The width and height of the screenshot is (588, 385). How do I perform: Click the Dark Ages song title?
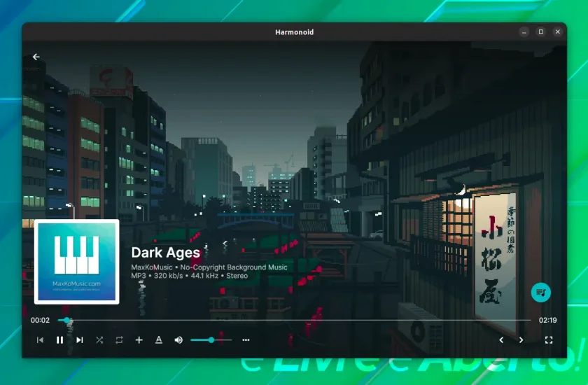pyautogui.click(x=166, y=253)
